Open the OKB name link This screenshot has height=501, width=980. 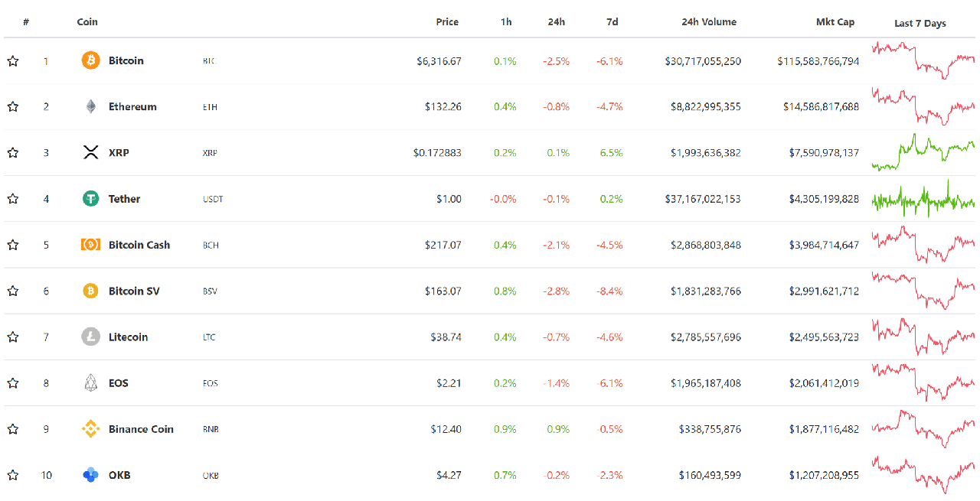point(119,475)
